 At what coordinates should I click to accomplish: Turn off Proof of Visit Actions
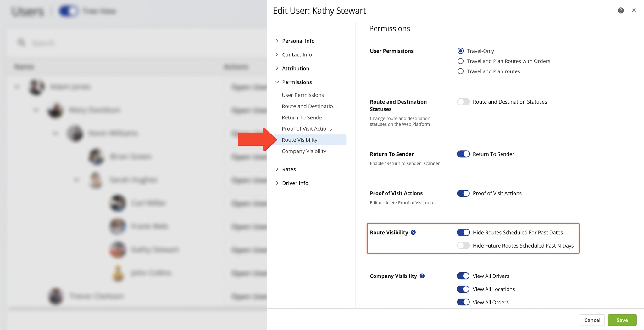click(463, 193)
